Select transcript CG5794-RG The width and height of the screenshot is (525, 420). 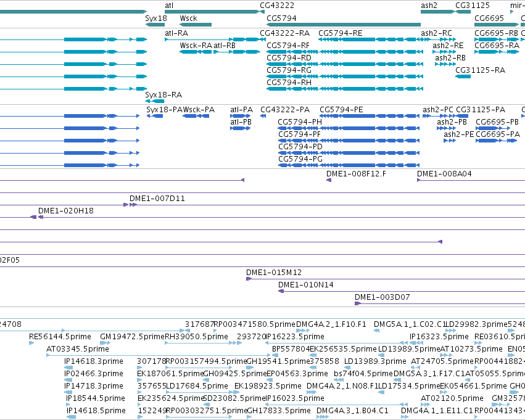click(289, 70)
